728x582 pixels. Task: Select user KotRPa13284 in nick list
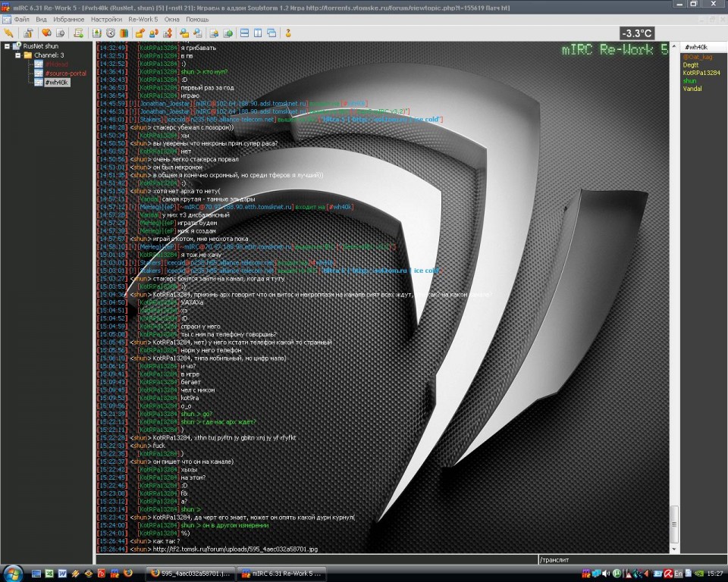coord(701,73)
